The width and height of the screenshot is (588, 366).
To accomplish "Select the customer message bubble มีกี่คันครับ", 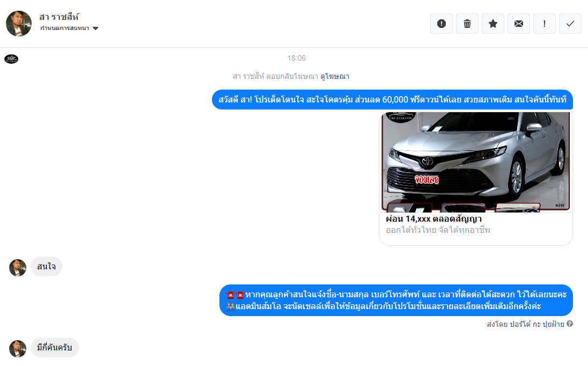I will (55, 348).
